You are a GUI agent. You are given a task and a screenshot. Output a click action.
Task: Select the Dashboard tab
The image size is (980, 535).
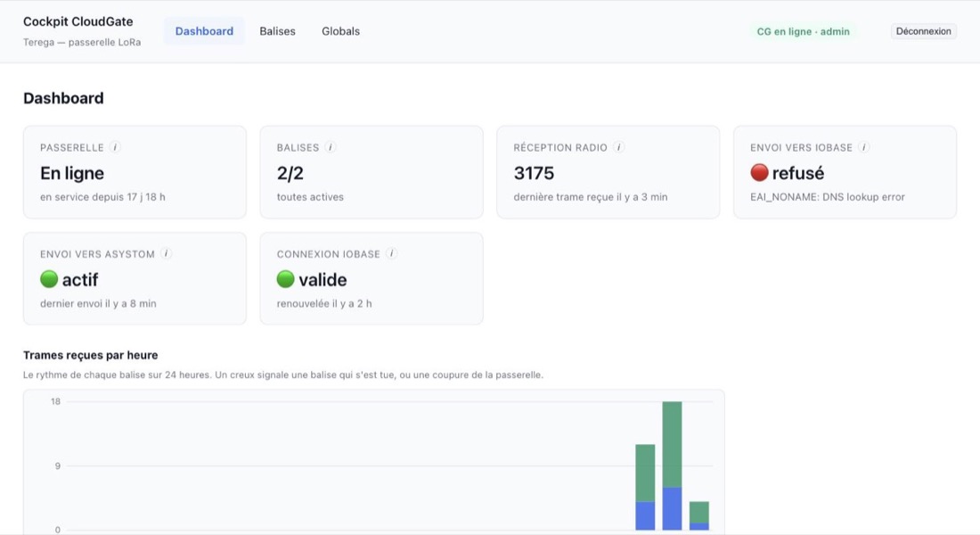(x=204, y=31)
